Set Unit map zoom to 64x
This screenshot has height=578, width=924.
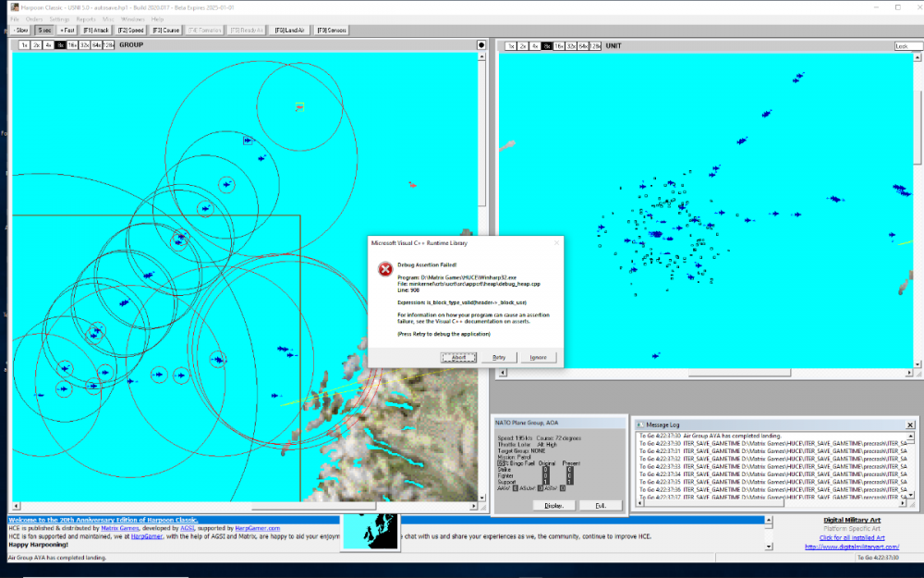pos(583,46)
